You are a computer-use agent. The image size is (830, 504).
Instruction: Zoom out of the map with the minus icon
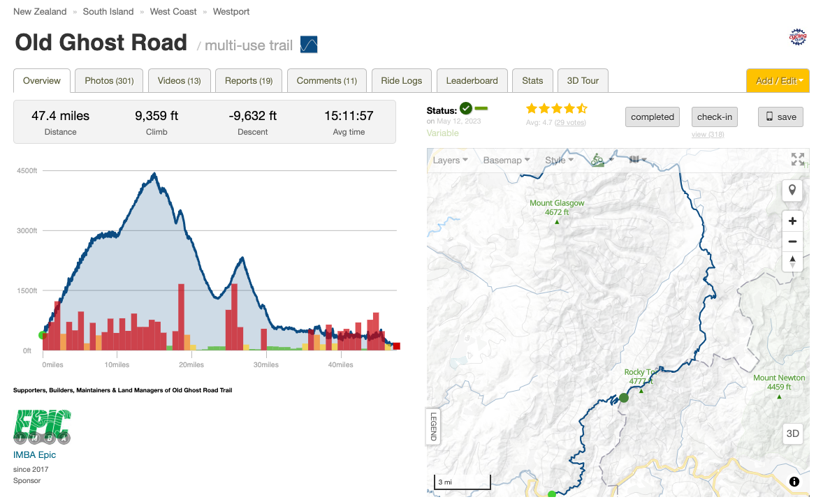pos(792,241)
